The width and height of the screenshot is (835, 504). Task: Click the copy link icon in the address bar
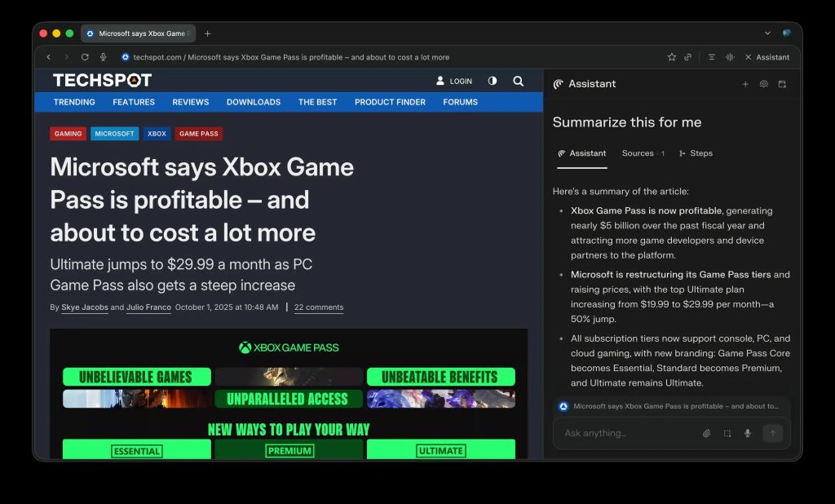[x=688, y=57]
